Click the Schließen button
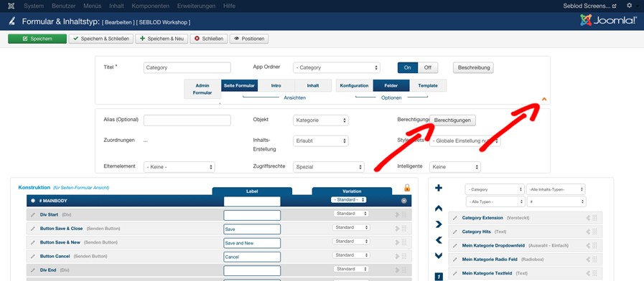644x281 pixels. tap(209, 39)
